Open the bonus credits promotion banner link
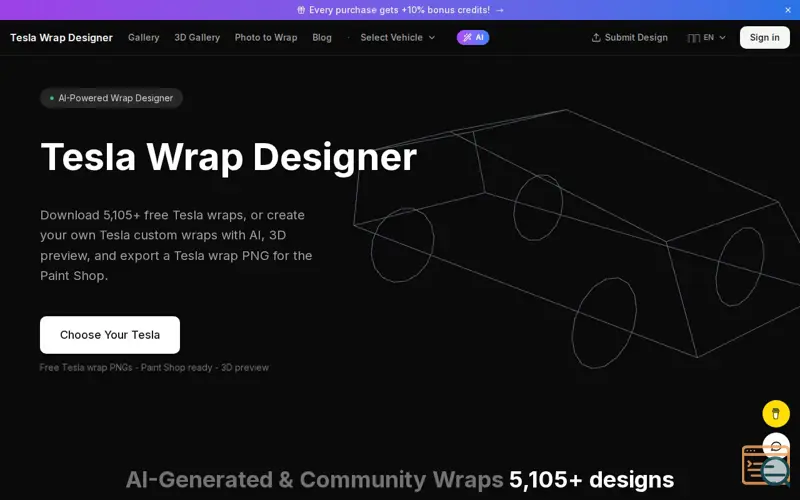The height and width of the screenshot is (500, 800). click(x=401, y=10)
